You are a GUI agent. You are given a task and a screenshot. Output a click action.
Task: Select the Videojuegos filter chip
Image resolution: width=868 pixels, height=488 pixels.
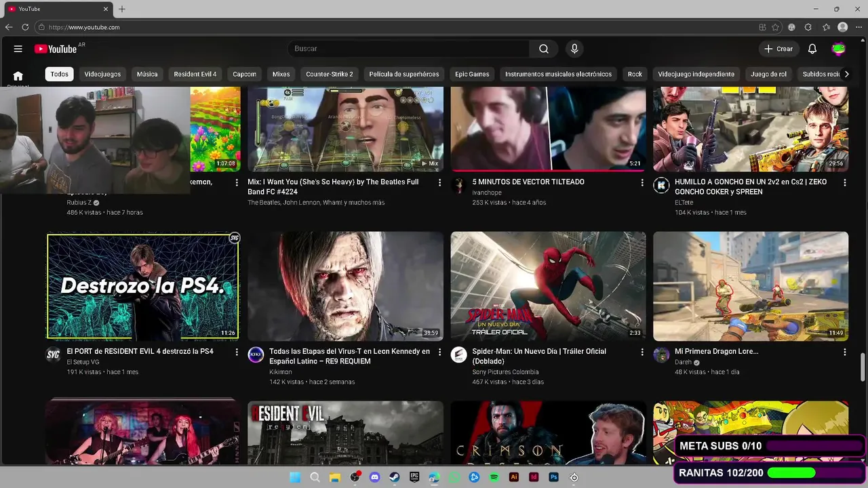coord(102,74)
